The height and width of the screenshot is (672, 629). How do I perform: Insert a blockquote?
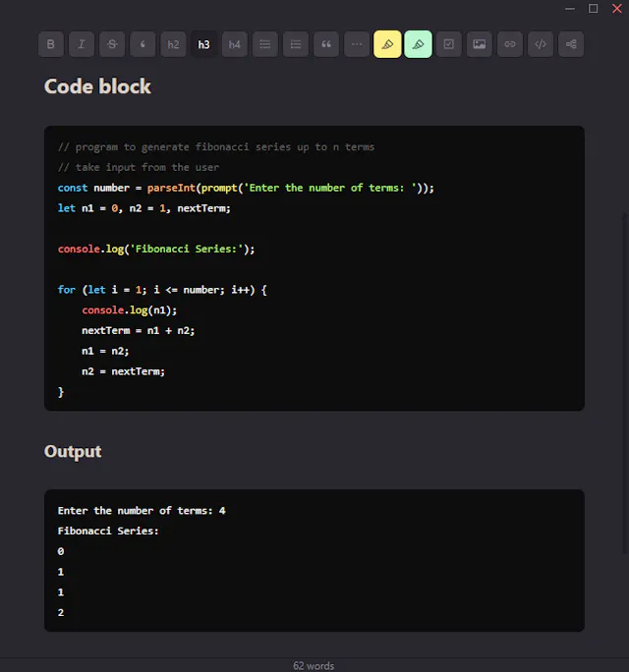coord(326,44)
